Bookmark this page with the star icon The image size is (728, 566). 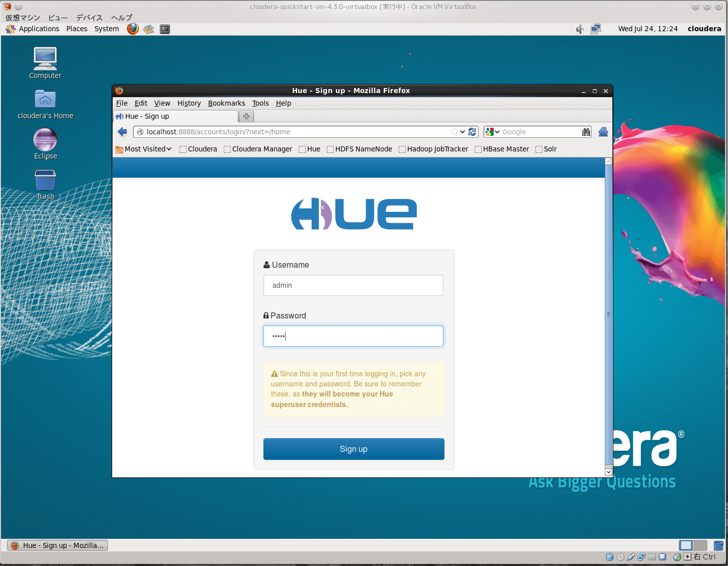[x=454, y=132]
